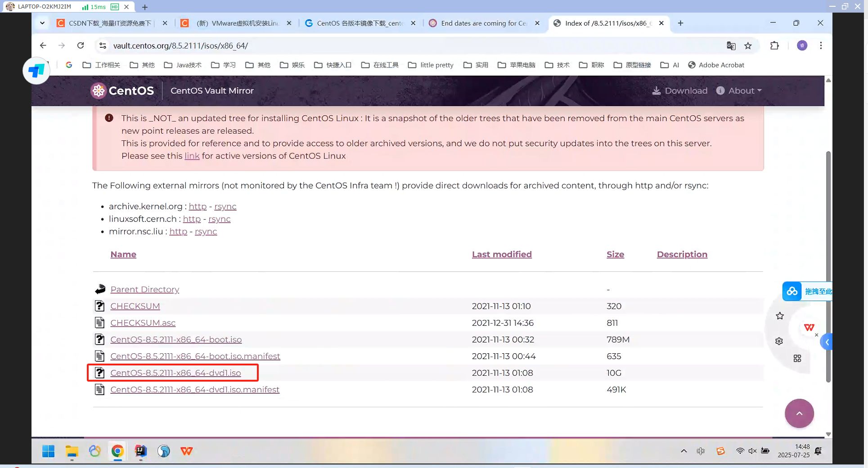The image size is (868, 468).
Task: Click the 拖拽至此 cloud upload widget
Action: tap(807, 291)
